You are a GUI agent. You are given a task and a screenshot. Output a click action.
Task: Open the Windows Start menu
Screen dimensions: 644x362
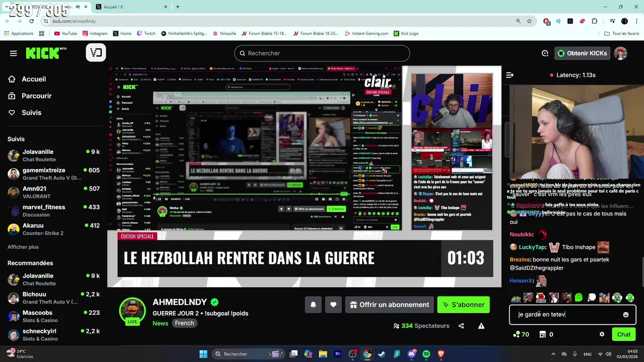click(x=203, y=354)
